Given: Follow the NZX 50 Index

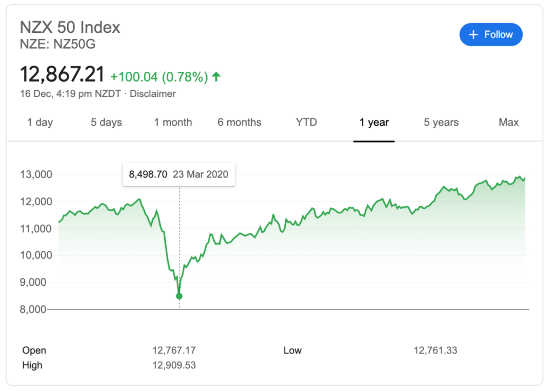Looking at the screenshot, I should [491, 35].
